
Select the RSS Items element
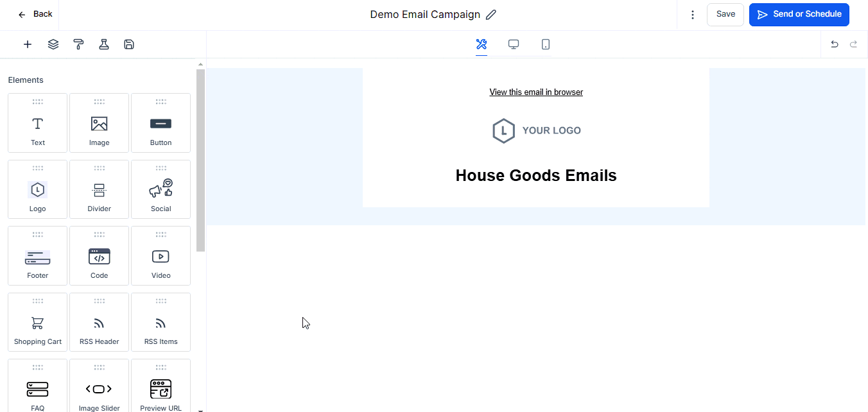pyautogui.click(x=161, y=322)
